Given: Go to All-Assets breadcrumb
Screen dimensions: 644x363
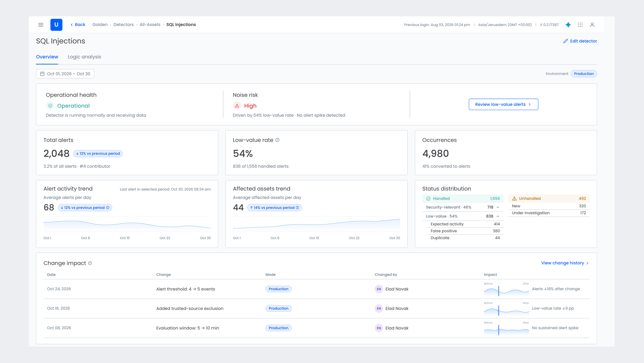Looking at the screenshot, I should tap(150, 25).
